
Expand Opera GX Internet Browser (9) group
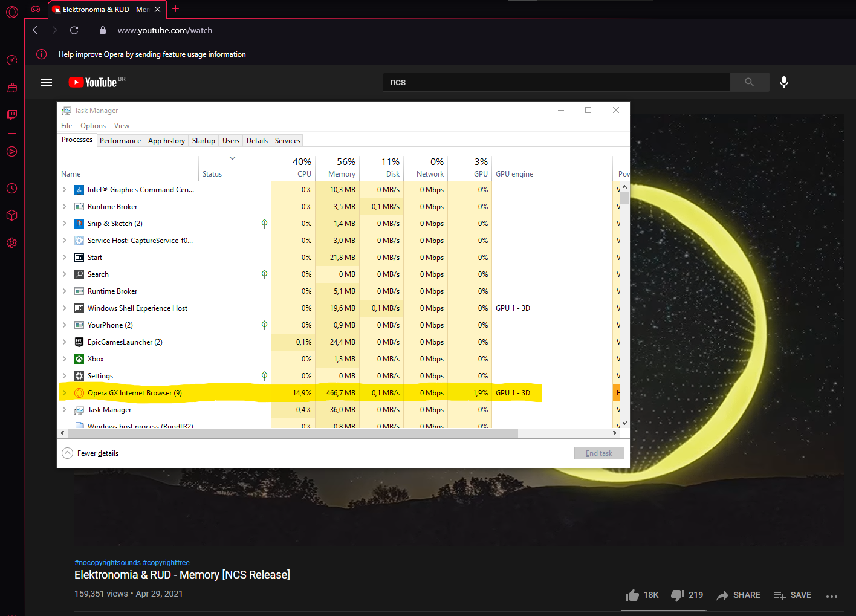[x=65, y=393]
